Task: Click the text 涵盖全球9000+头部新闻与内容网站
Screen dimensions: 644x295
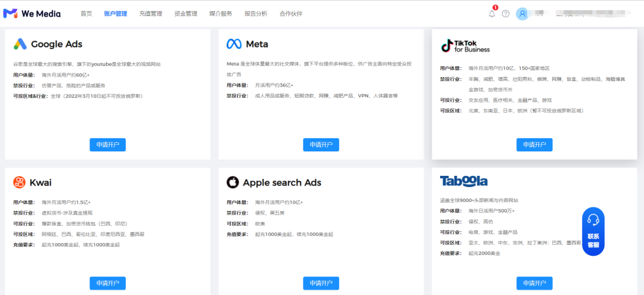Action: 479,200
